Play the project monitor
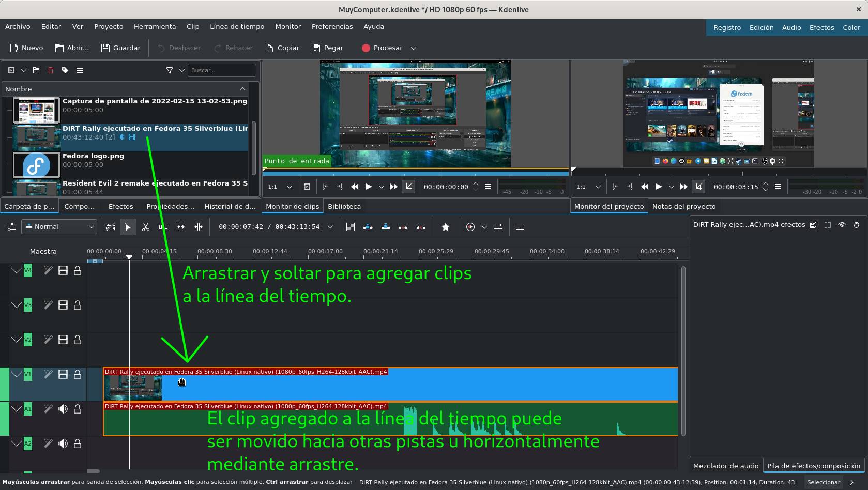This screenshot has height=490, width=868. [x=659, y=187]
